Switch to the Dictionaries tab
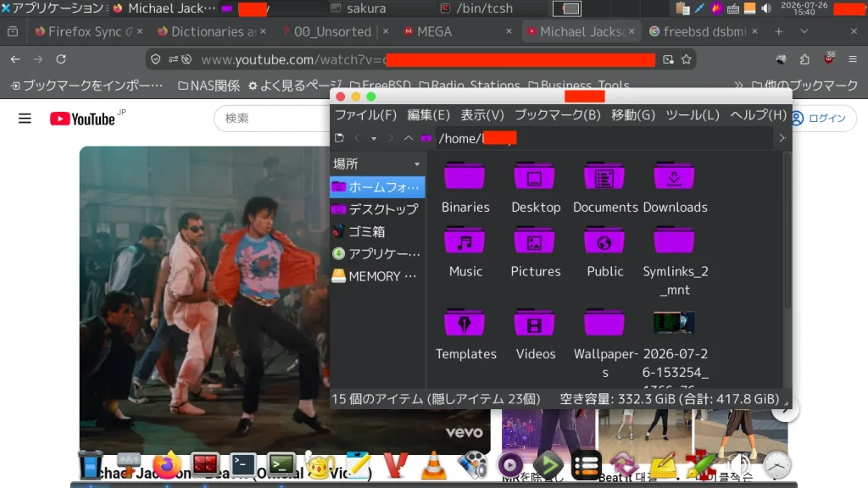Viewport: 868px width, 488px height. (x=210, y=31)
